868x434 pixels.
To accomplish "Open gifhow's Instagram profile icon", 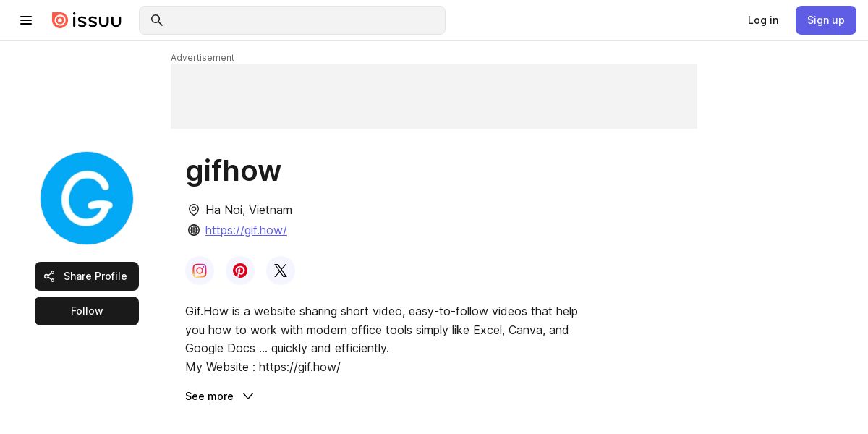I will tap(200, 271).
